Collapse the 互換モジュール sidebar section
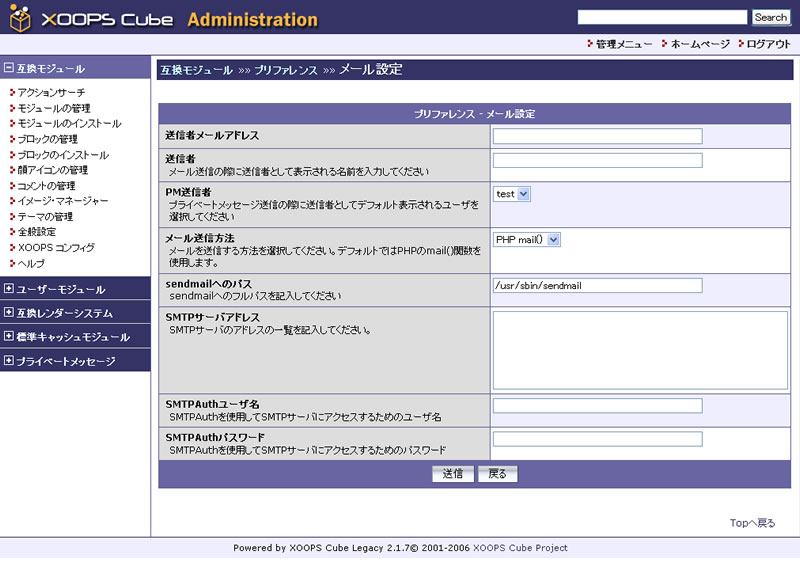The image size is (800, 564). click(8, 67)
